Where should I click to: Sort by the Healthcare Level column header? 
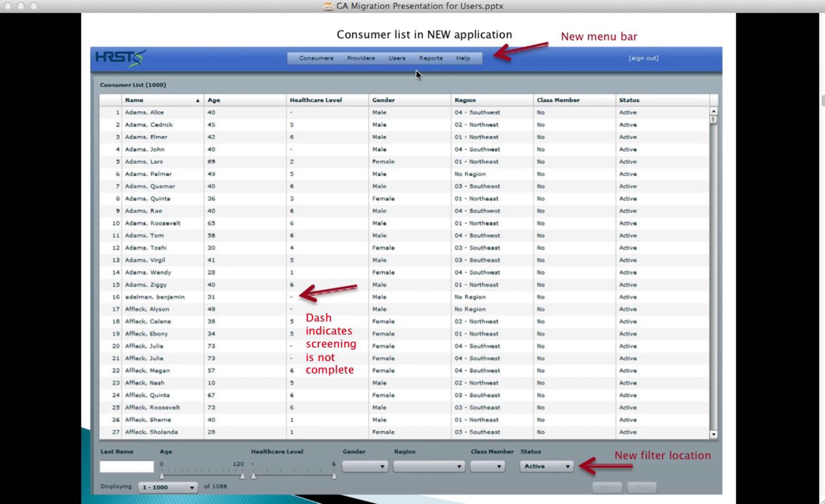pyautogui.click(x=316, y=100)
